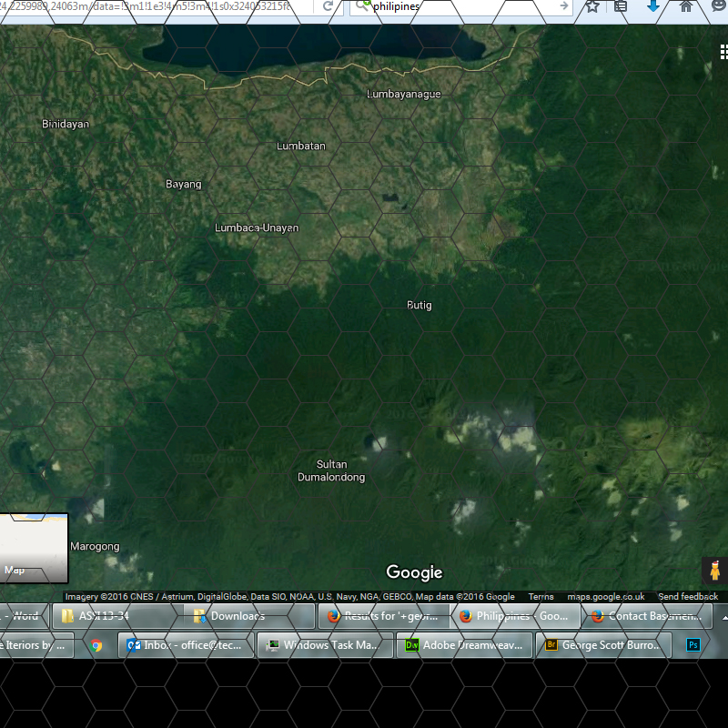Image resolution: width=728 pixels, height=728 pixels.
Task: Click the Sultan Dumalondong place label
Action: coord(331,470)
